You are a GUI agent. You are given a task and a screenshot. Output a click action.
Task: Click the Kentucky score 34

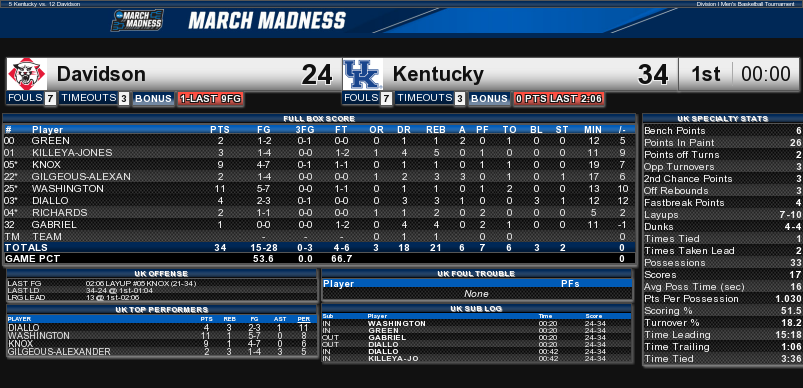pos(653,75)
